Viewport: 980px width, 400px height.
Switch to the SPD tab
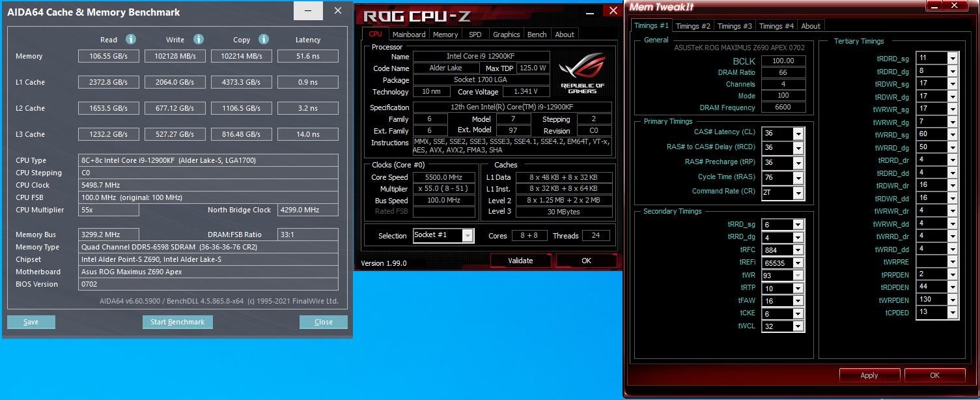click(x=475, y=35)
